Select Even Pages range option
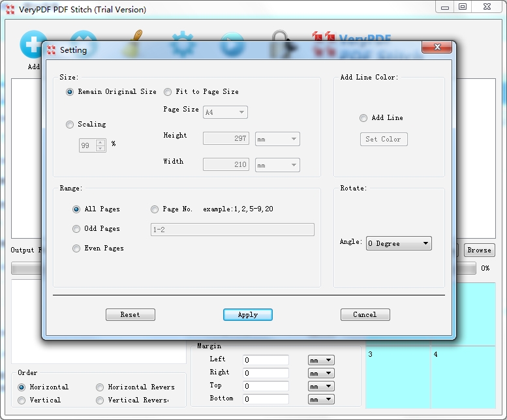Image resolution: width=507 pixels, height=420 pixels. point(76,248)
